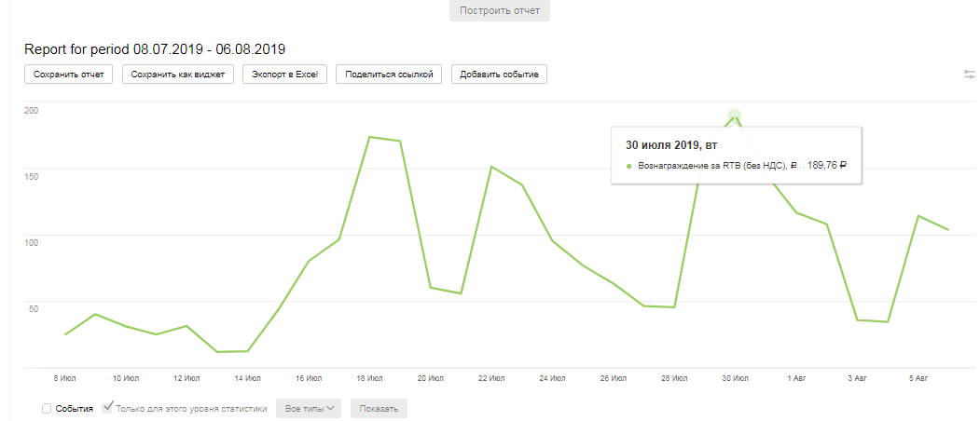This screenshot has width=980, height=421.
Task: Add an event with Добавить событие
Action: (x=499, y=75)
